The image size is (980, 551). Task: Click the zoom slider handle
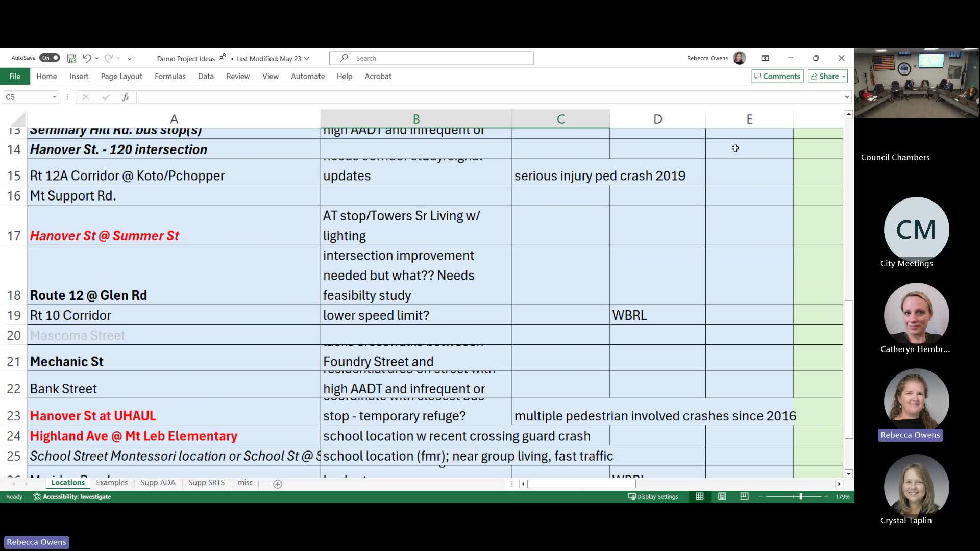pos(801,496)
